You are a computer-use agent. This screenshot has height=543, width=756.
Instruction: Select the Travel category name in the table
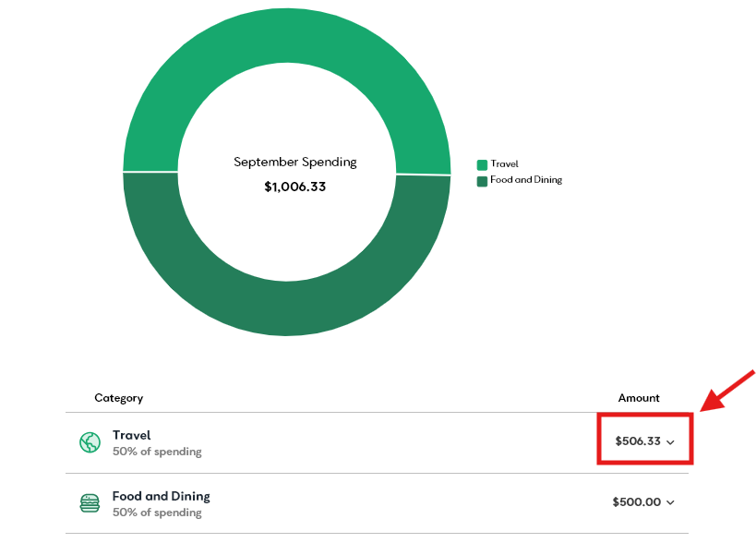[x=131, y=435]
